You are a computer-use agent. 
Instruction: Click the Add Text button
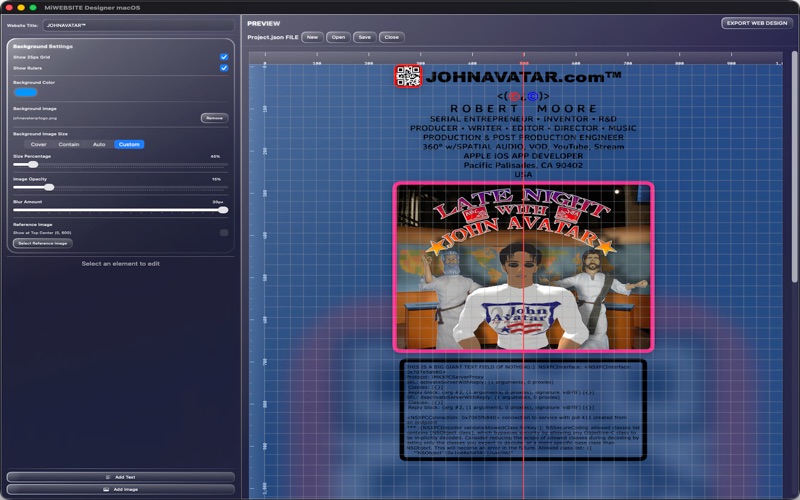click(120, 477)
